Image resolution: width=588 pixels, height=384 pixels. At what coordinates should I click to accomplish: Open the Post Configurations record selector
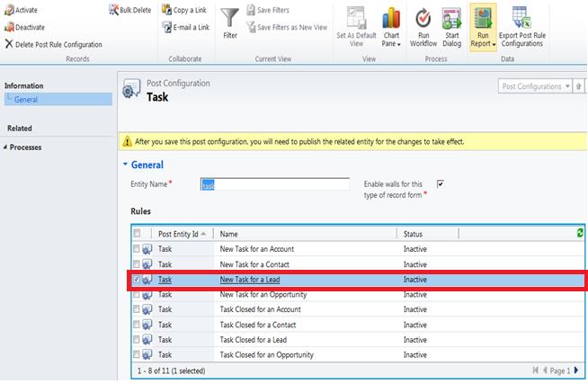point(534,86)
